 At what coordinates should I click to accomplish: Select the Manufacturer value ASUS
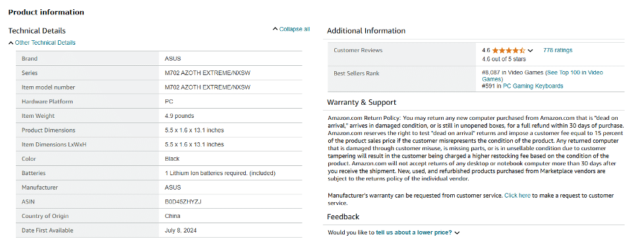click(x=173, y=187)
